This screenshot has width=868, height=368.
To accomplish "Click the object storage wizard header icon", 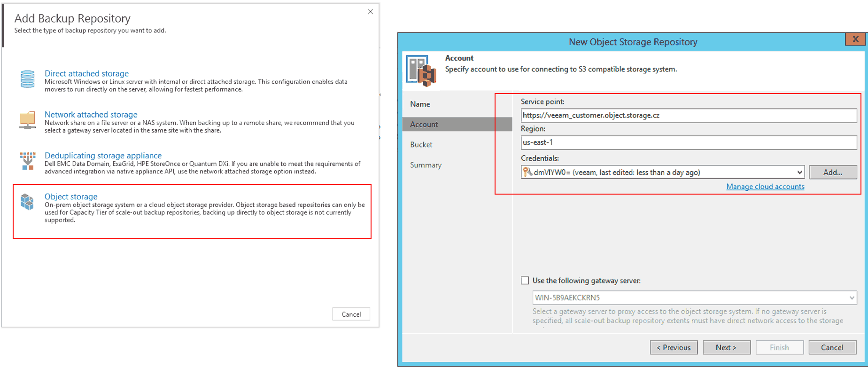I will (421, 70).
